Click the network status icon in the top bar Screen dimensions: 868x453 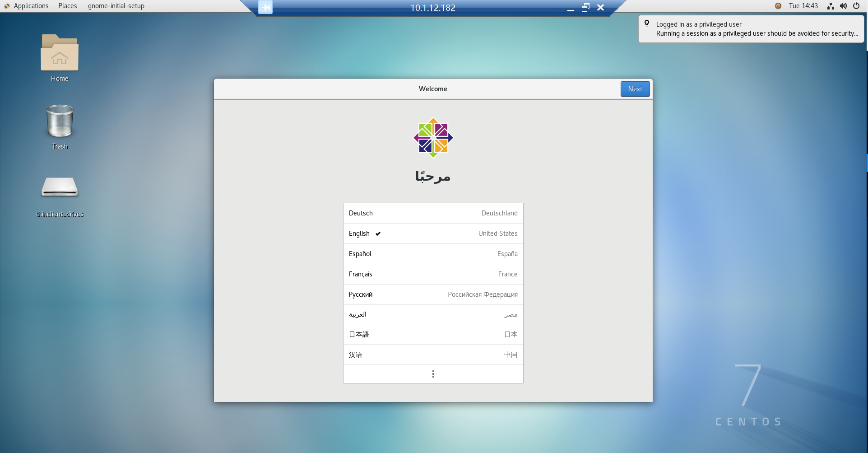(x=830, y=6)
